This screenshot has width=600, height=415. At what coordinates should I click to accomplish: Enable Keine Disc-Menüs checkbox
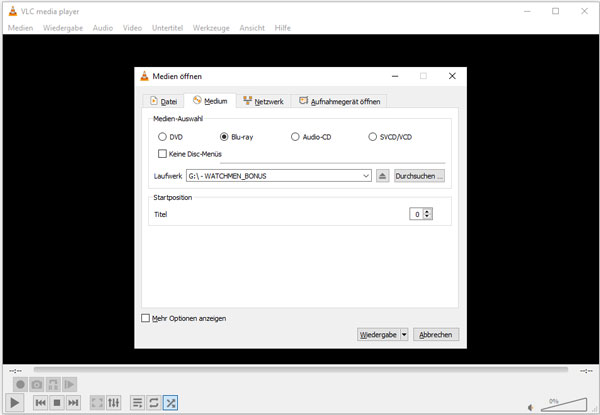coord(162,154)
